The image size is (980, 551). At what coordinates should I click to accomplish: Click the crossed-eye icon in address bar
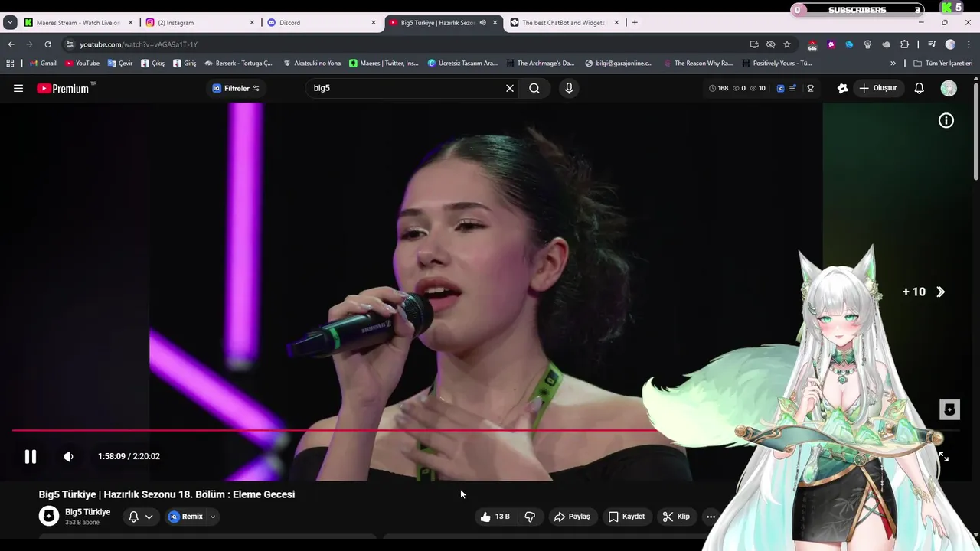pos(770,44)
